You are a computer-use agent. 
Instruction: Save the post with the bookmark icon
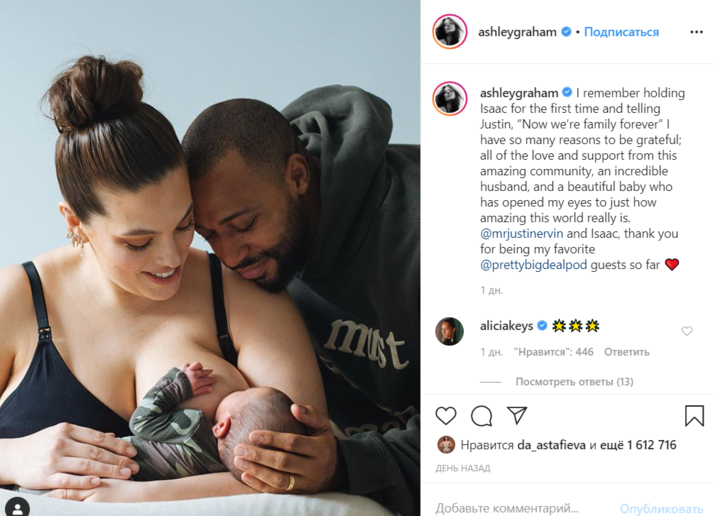point(694,416)
